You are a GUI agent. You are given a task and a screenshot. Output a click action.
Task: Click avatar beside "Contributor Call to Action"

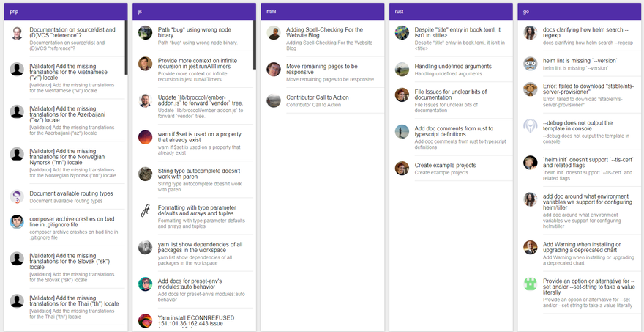coord(274,101)
